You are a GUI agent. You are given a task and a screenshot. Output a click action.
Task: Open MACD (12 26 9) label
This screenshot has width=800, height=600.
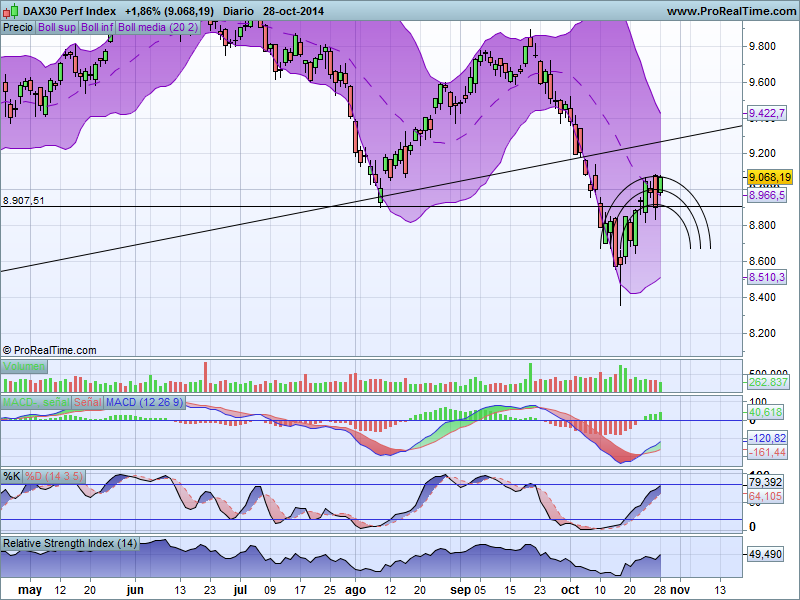[144, 402]
